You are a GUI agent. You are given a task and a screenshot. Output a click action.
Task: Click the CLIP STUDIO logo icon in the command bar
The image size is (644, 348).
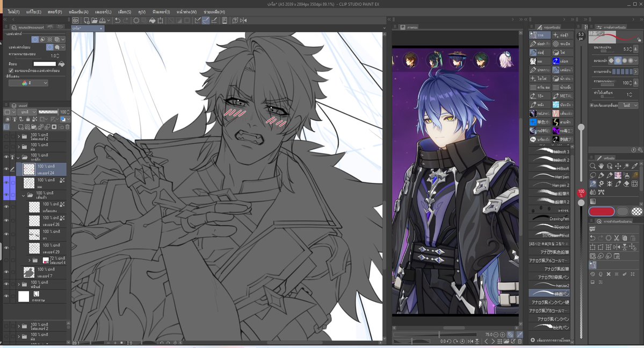click(76, 20)
